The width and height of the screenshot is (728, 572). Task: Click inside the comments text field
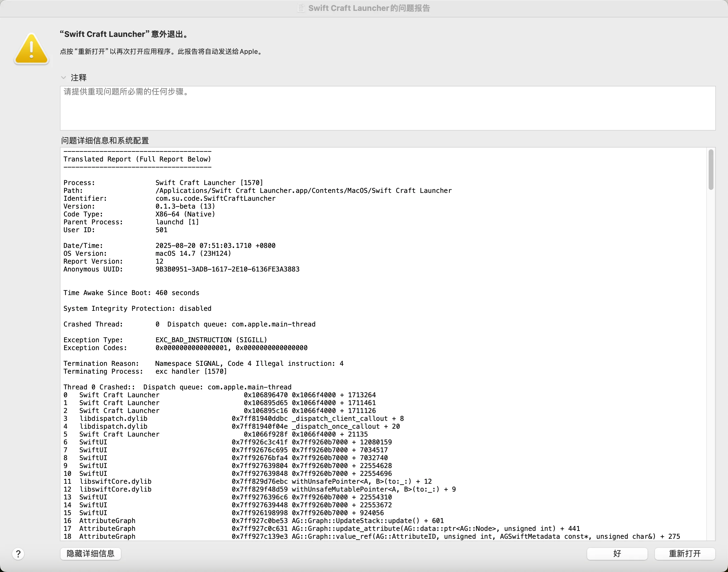click(388, 108)
